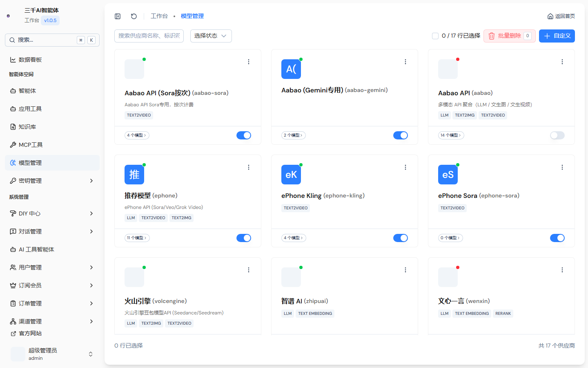Screen dimensions: 588x368
Task: Click the 推 logo icon of 推荐模型
Action: pyautogui.click(x=134, y=175)
